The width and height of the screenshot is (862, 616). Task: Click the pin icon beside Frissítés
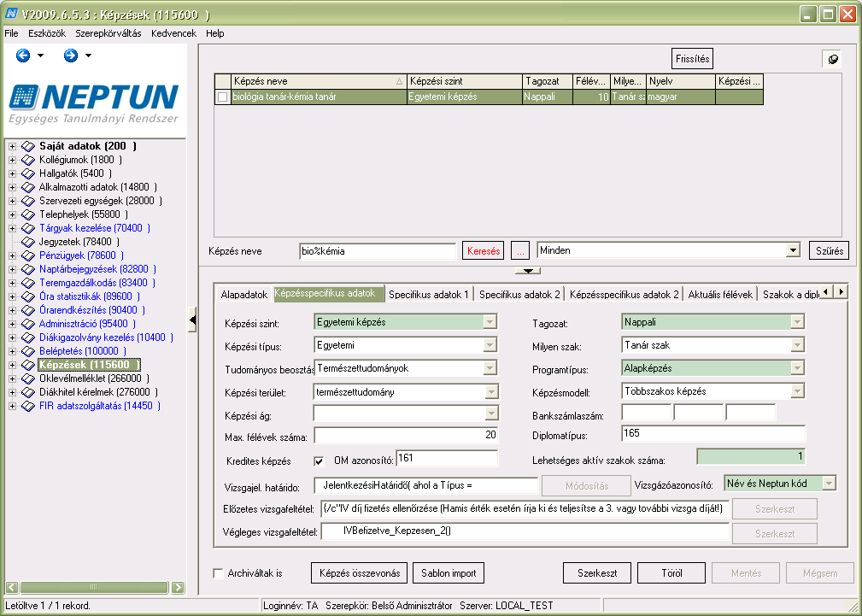point(834,59)
